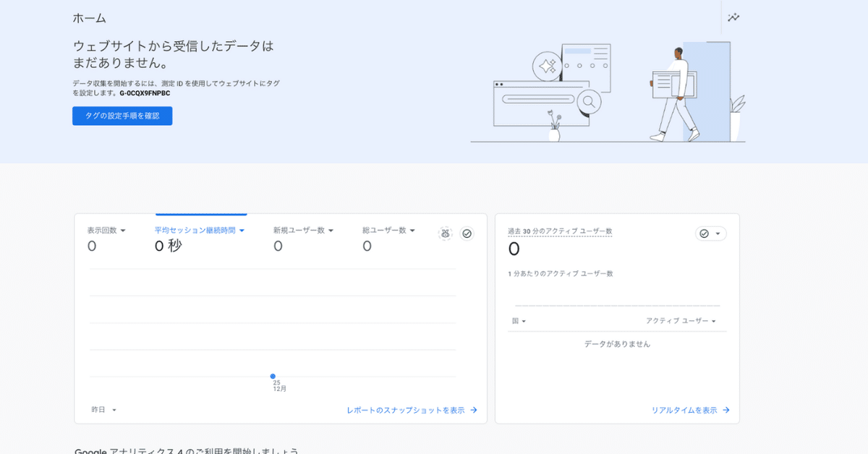
Task: Open the 国 dimension dropdown
Action: click(x=519, y=321)
